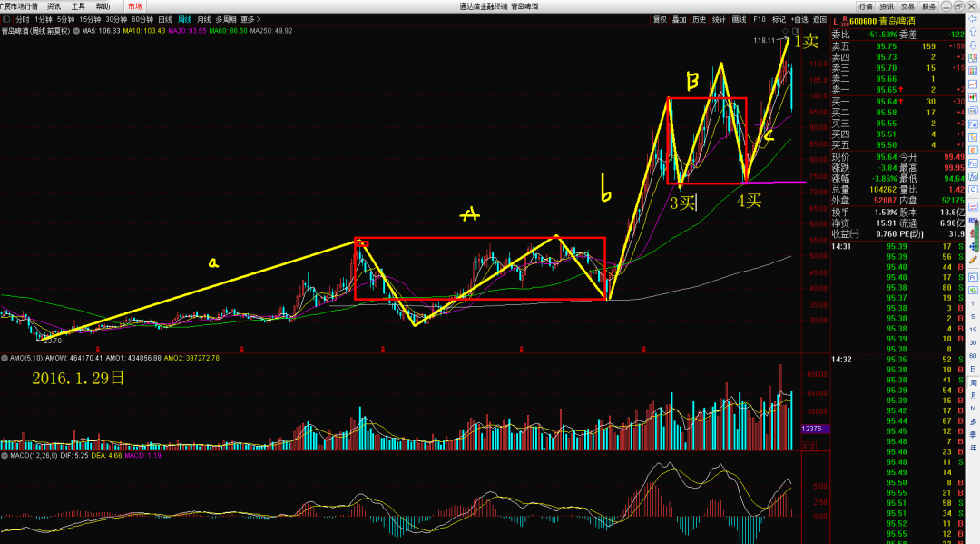
Task: Click the small panel icon next to diamond
Action: coord(796,31)
